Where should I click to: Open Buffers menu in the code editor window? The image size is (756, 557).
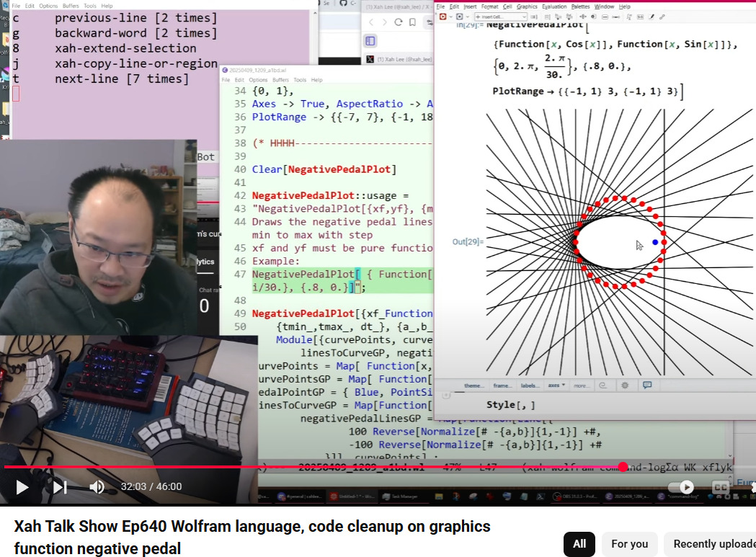click(280, 80)
